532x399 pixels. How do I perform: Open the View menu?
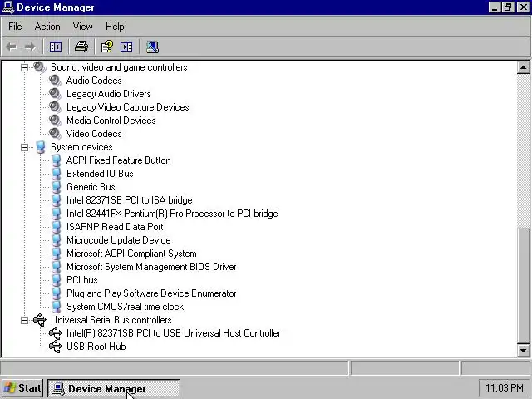click(83, 27)
